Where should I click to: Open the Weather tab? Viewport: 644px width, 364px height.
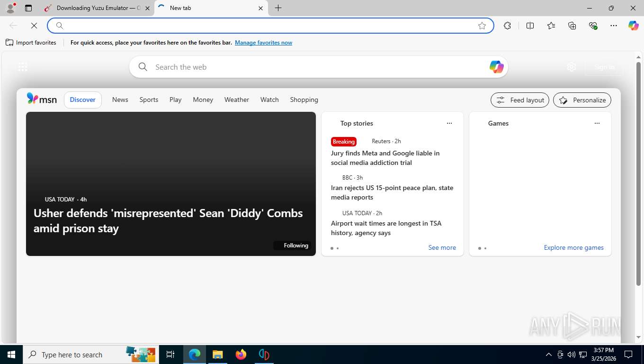tap(237, 100)
